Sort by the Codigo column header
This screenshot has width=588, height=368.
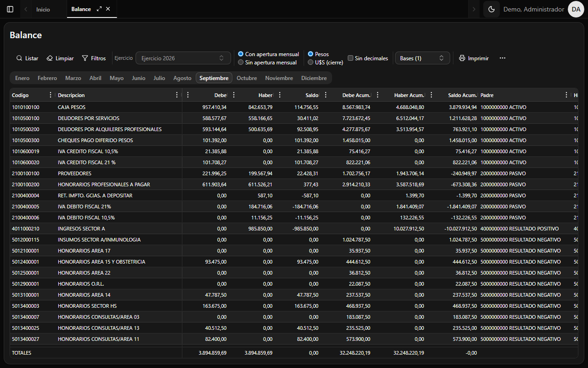point(20,95)
